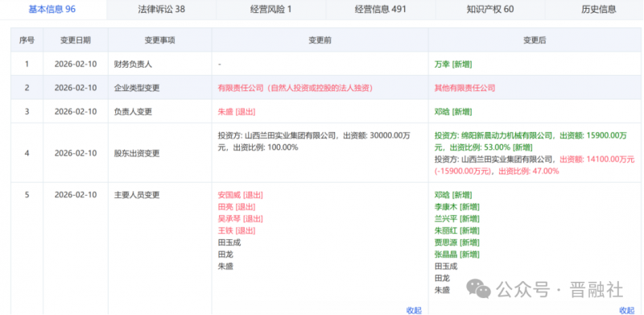
Task: Select the 企业类型变更 cell
Action: tap(159, 88)
